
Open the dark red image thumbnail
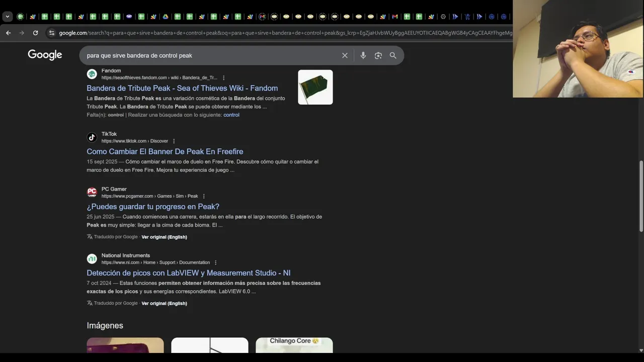coord(125,345)
